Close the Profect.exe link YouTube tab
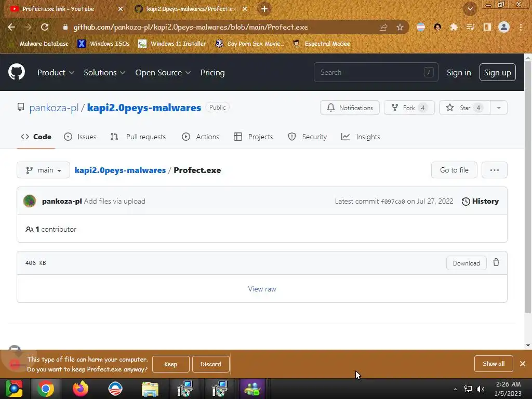This screenshot has height=399, width=532. click(121, 9)
